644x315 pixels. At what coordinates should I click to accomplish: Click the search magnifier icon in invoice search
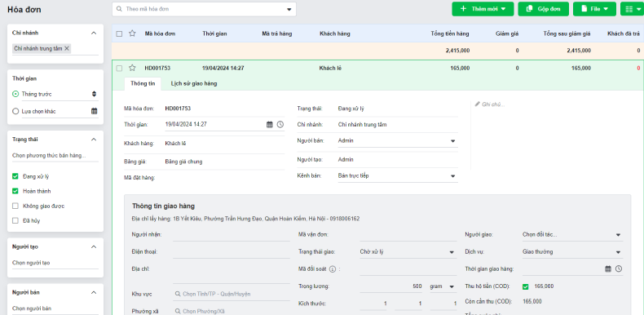[119, 9]
